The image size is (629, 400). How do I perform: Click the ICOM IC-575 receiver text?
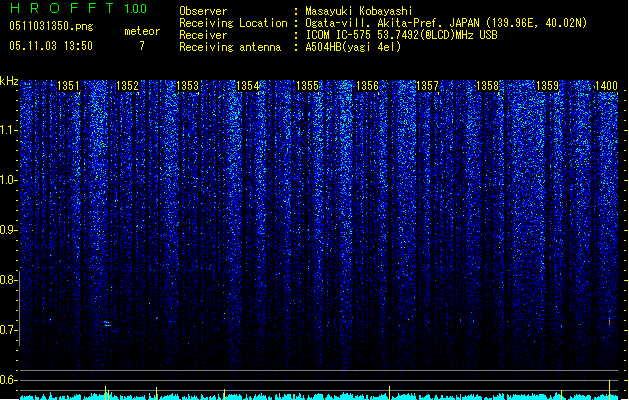pos(401,35)
